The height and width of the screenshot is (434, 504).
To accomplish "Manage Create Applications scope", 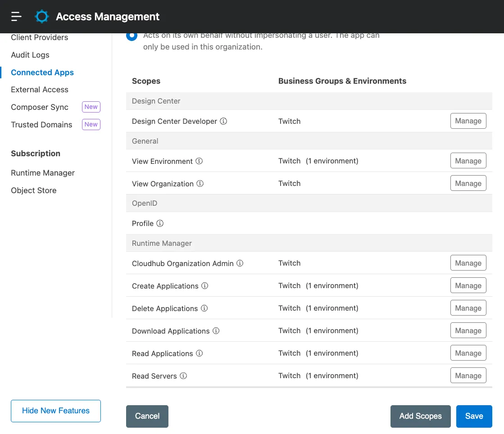I will (468, 285).
